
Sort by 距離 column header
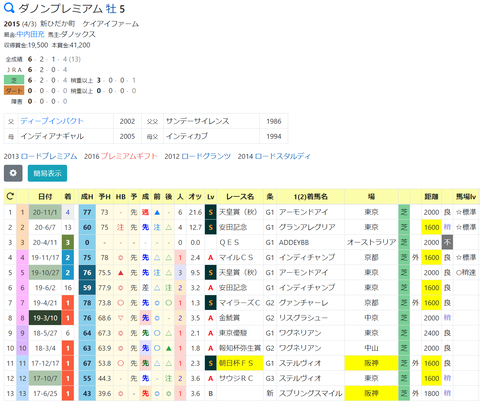pos(431,196)
